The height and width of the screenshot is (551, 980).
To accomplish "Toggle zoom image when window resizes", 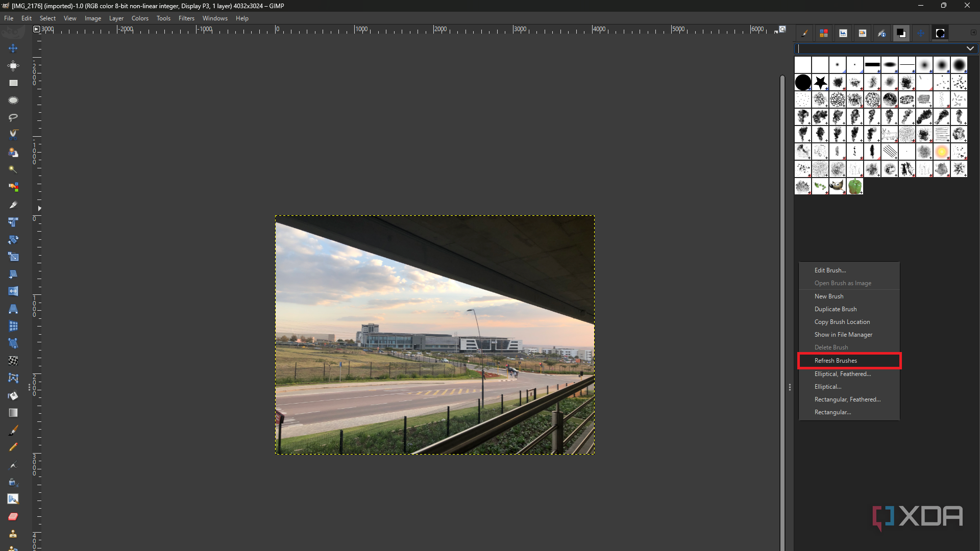I will tap(782, 29).
